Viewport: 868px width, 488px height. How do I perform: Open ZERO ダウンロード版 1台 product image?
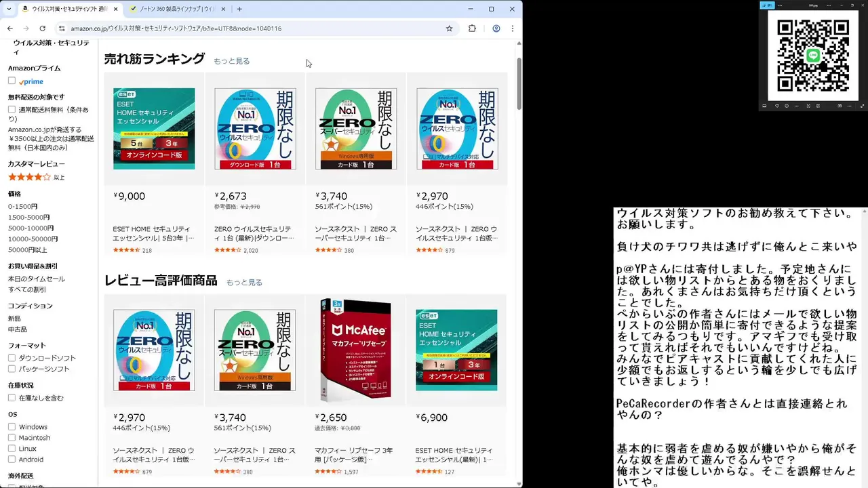[255, 129]
